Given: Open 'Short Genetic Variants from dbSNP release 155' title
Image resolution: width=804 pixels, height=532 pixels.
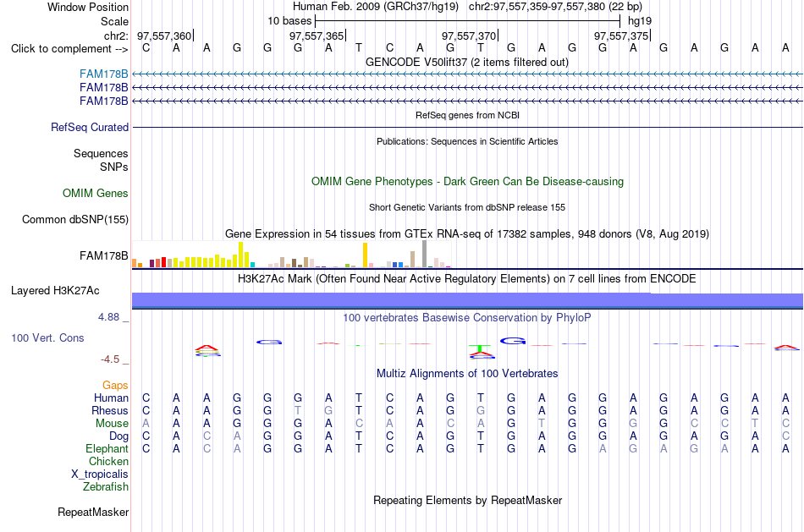Looking at the screenshot, I should pyautogui.click(x=467, y=207).
